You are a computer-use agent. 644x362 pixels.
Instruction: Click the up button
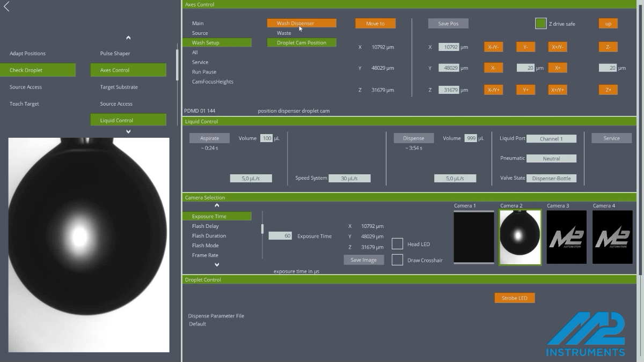pos(608,24)
